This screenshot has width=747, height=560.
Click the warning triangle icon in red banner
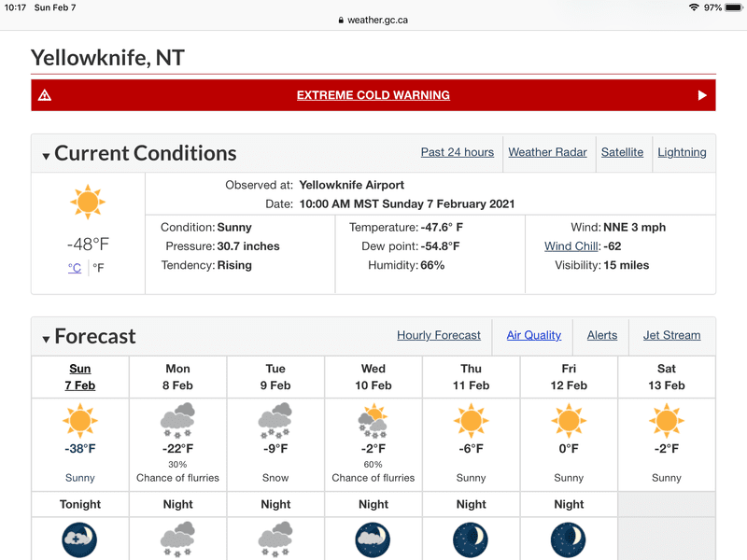[x=45, y=95]
